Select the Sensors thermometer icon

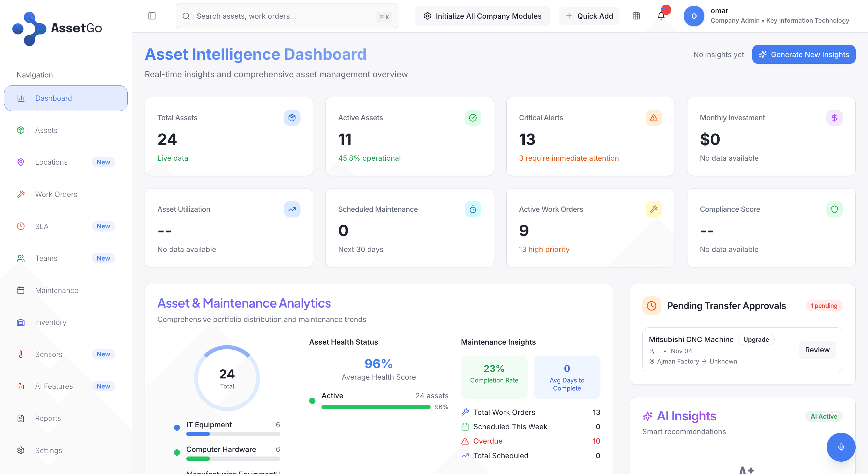click(x=21, y=354)
